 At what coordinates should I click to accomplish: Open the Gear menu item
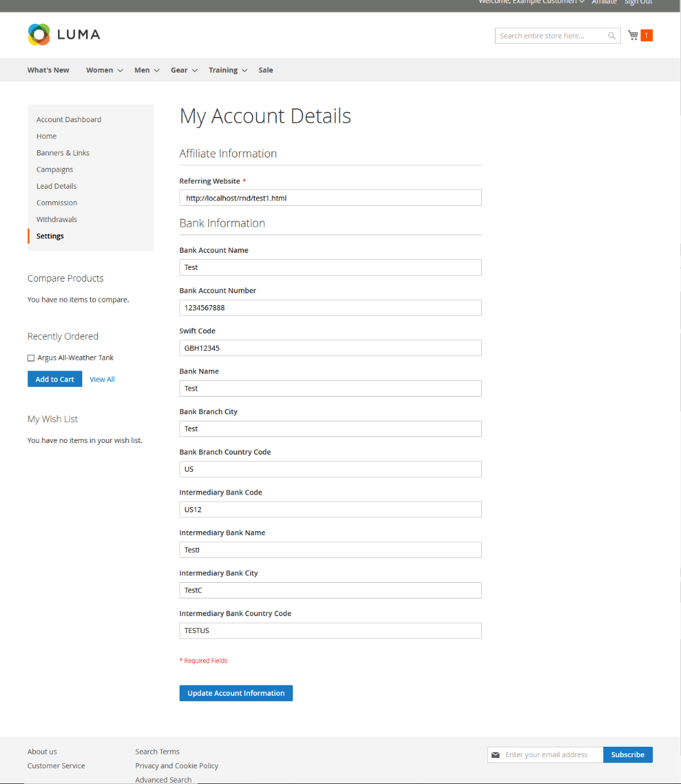(179, 70)
